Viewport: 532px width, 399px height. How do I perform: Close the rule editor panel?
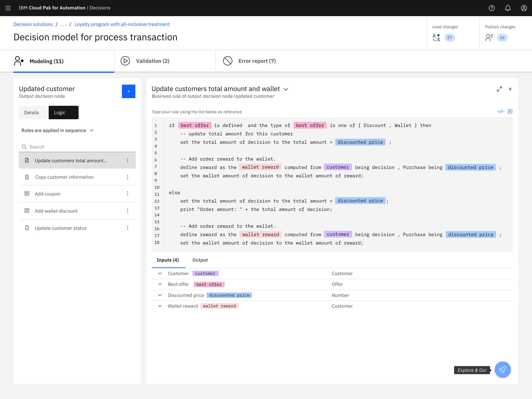coord(510,89)
